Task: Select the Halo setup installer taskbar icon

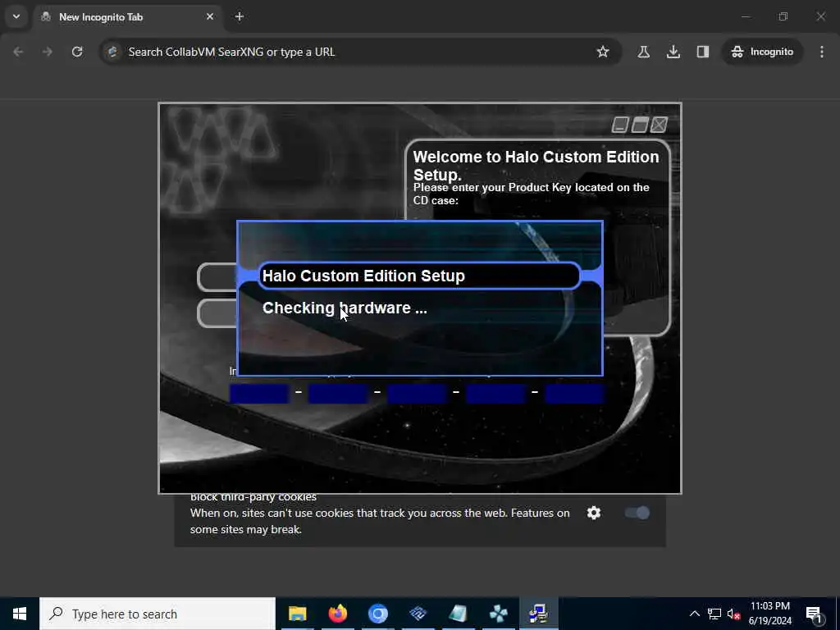Action: [538, 614]
